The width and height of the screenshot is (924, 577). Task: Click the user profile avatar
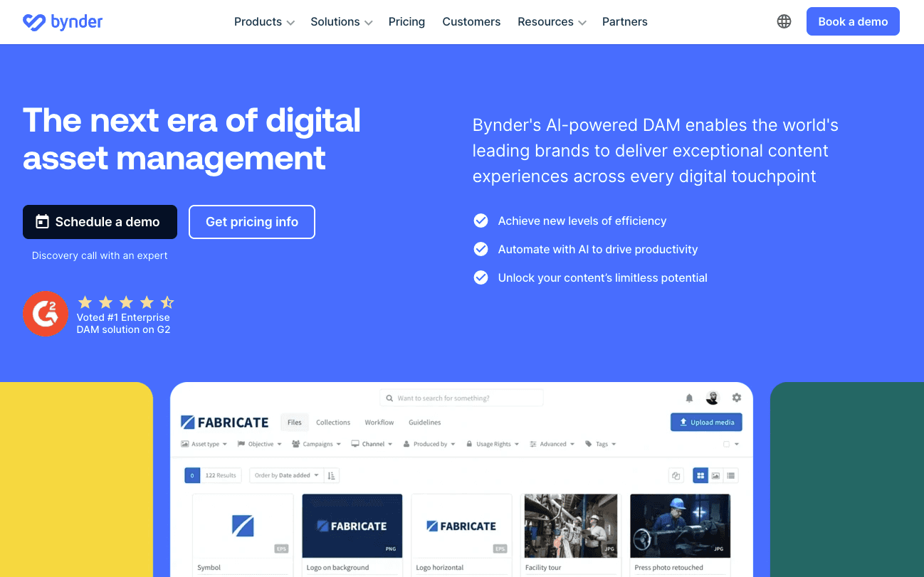pos(713,398)
